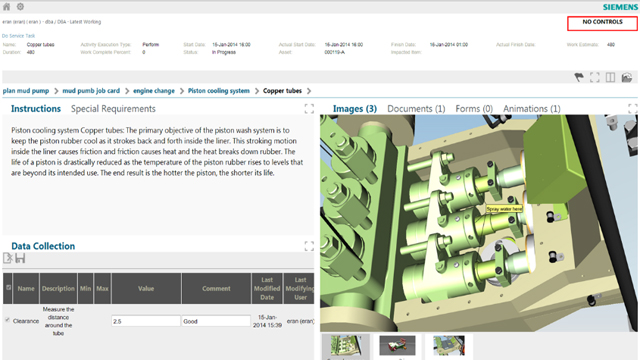The image size is (640, 360).
Task: Switch to the Documents (1) tab
Action: click(x=416, y=109)
